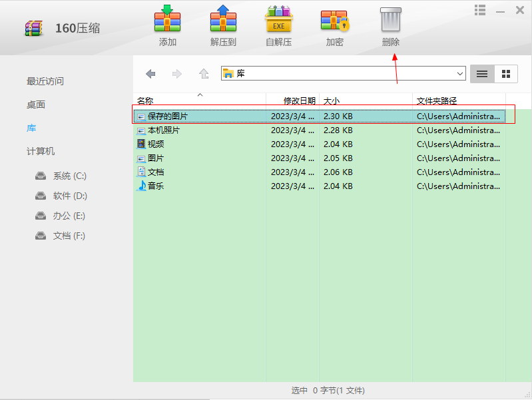This screenshot has width=532, height=400.
Task: Sort by the 大小 column header
Action: pyautogui.click(x=366, y=100)
